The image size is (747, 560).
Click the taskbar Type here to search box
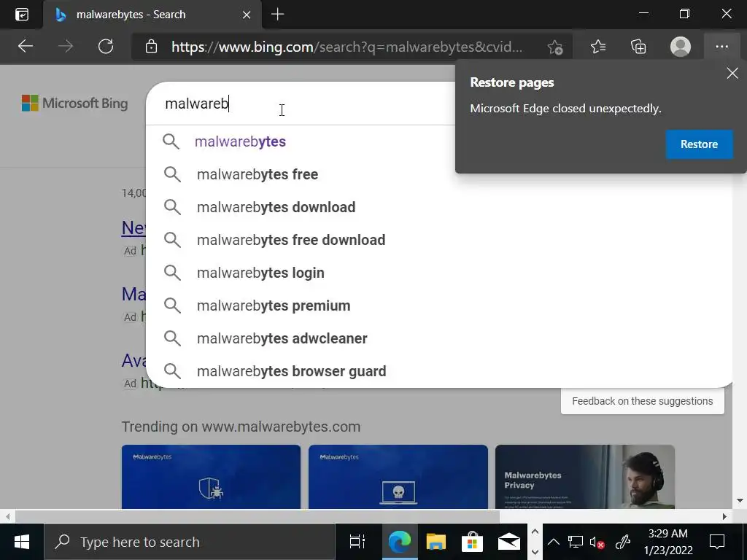point(190,542)
